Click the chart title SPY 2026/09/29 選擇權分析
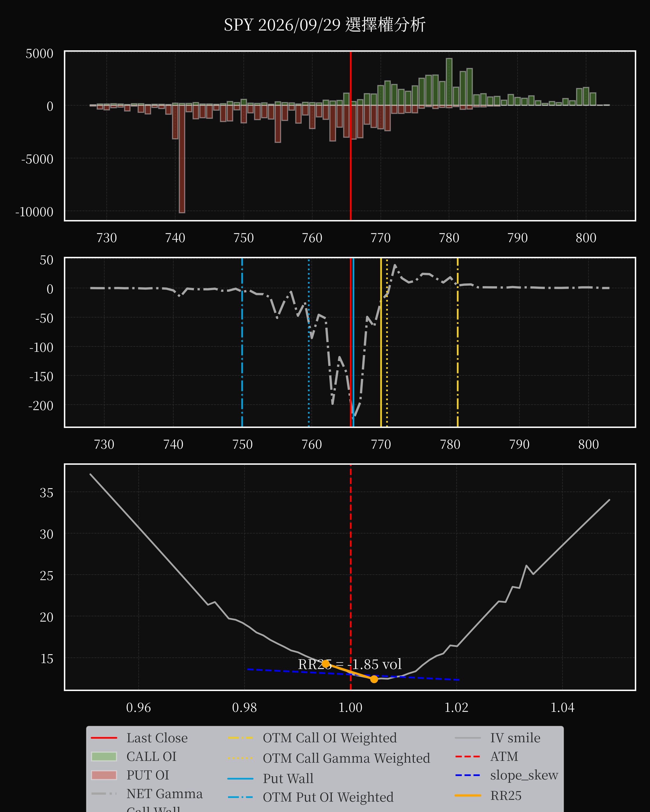 coord(324,25)
